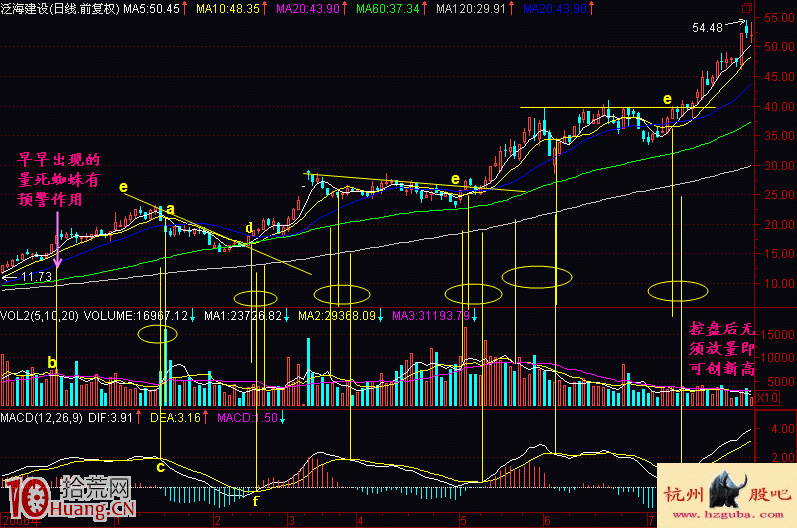Viewport: 797px width, 528px height.
Task: Click the 20.00 price axis label
Action: [779, 225]
